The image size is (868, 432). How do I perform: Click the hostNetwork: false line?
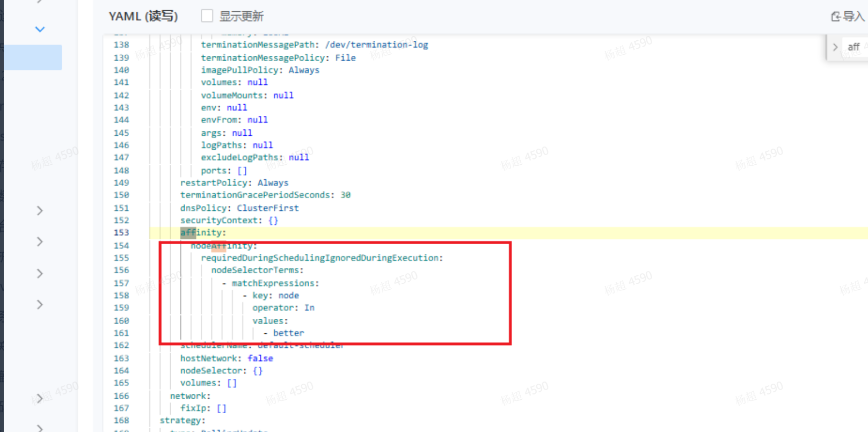coord(227,358)
